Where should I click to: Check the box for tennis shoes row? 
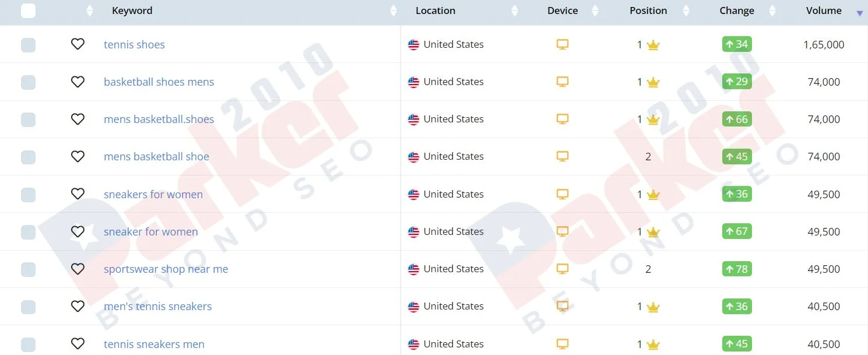click(x=28, y=45)
